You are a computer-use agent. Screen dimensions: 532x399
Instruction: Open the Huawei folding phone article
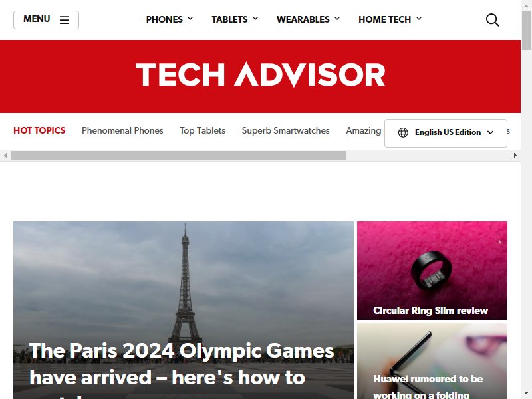tap(432, 361)
